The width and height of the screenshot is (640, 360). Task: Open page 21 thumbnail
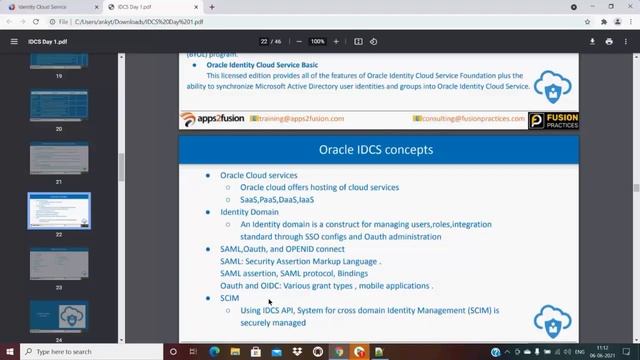click(x=59, y=158)
